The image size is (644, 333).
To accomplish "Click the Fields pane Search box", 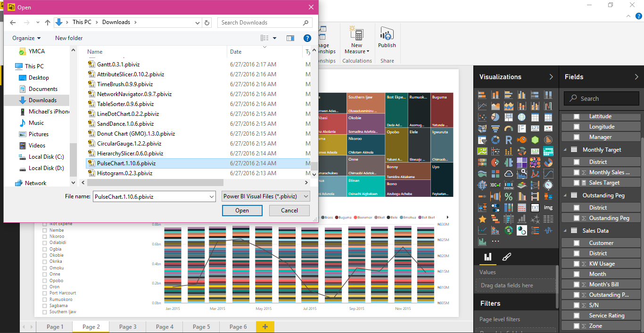I will 602,98.
